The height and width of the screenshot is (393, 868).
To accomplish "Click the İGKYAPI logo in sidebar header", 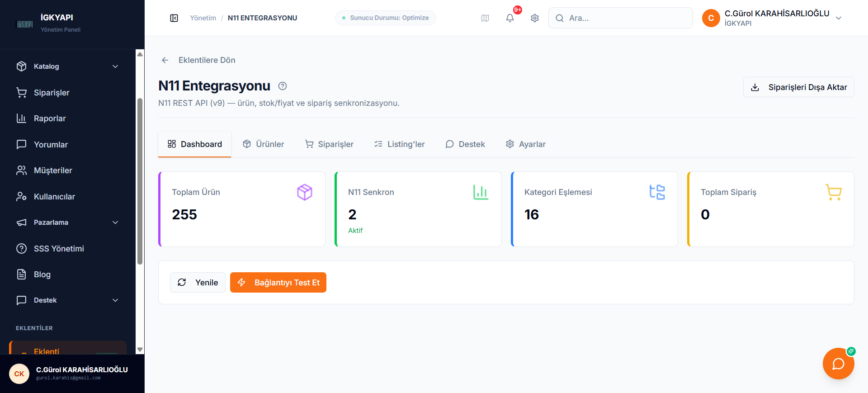I will [24, 24].
